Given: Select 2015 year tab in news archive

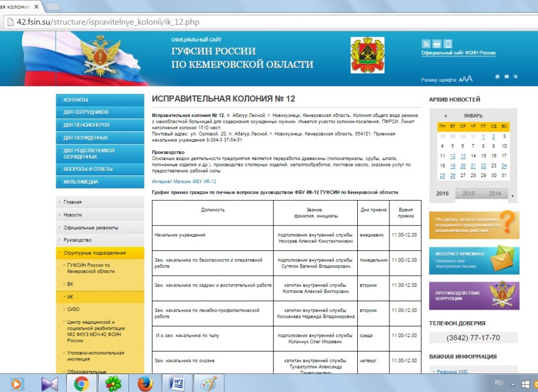Looking at the screenshot, I should 468,194.
